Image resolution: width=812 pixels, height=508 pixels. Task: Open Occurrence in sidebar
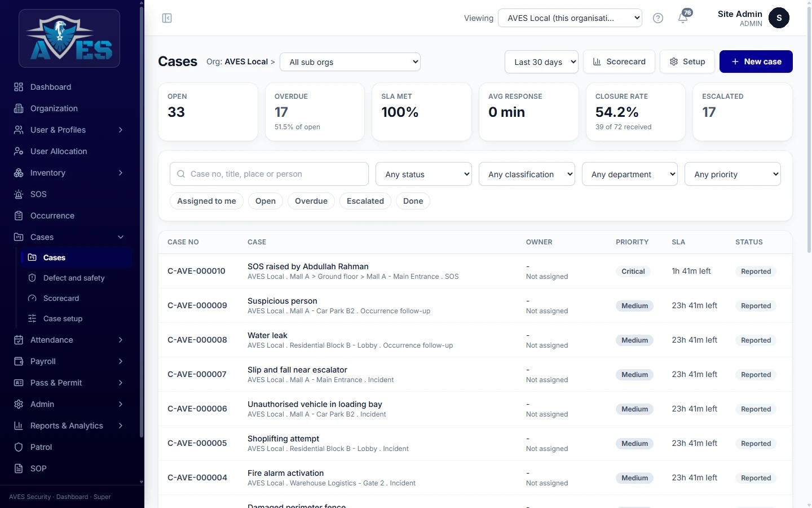(x=69, y=216)
